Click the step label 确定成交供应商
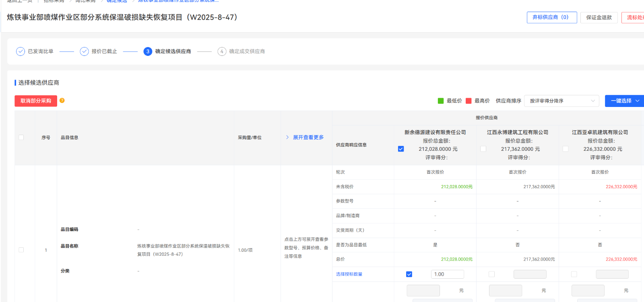 (x=247, y=51)
